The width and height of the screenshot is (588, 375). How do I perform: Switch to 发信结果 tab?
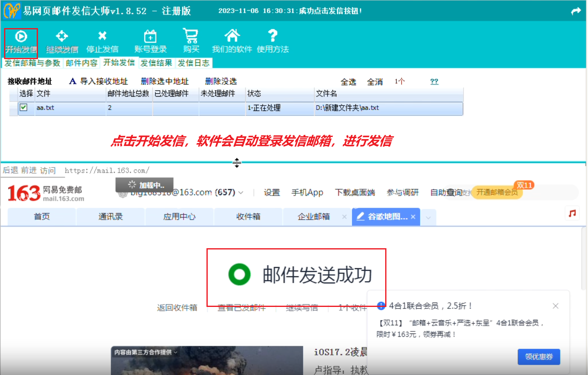[156, 63]
